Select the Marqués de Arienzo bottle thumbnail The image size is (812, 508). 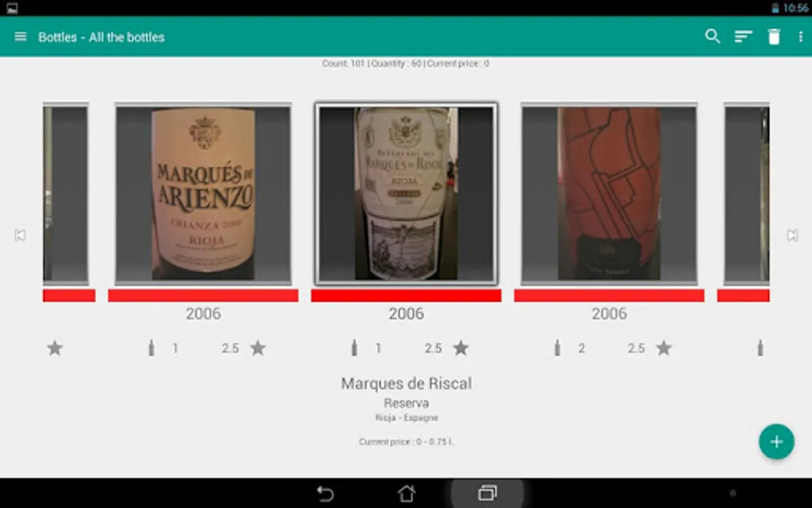point(203,193)
